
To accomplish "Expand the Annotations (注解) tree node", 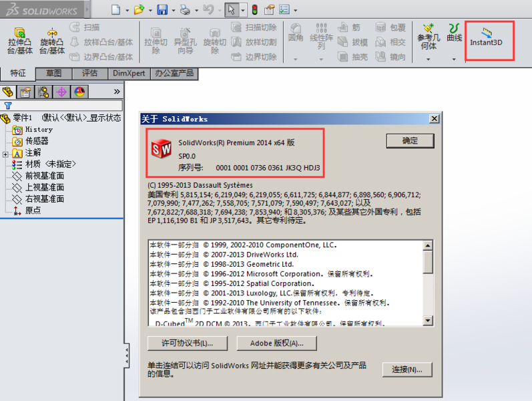I will coord(5,154).
